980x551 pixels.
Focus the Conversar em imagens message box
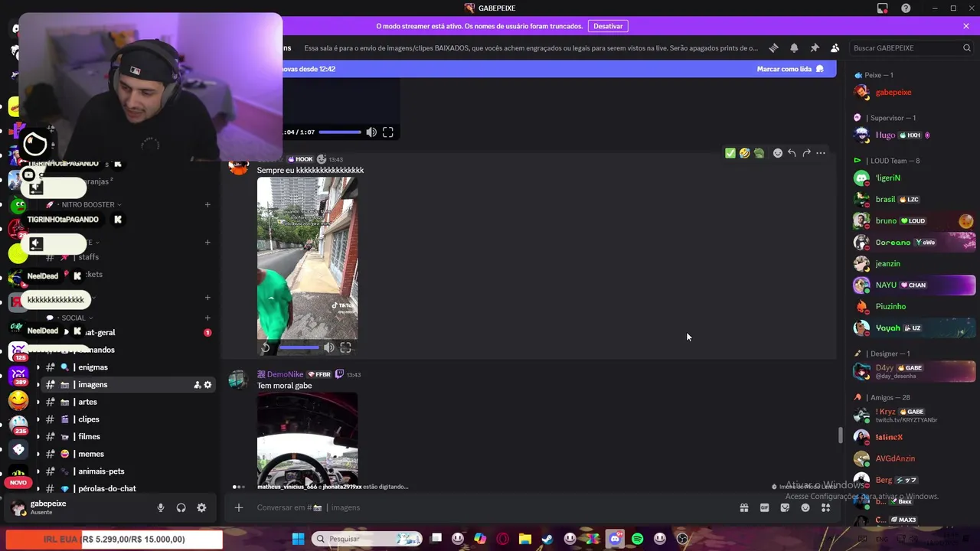490,507
